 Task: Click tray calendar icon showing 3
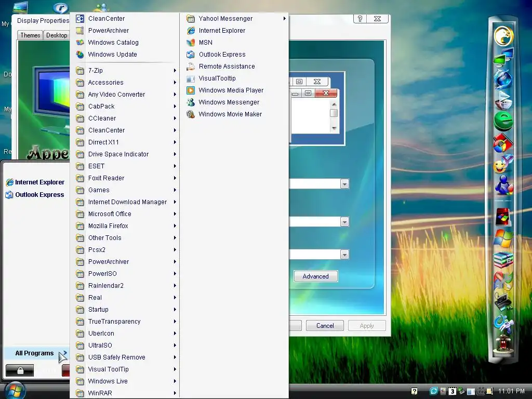coord(453,391)
